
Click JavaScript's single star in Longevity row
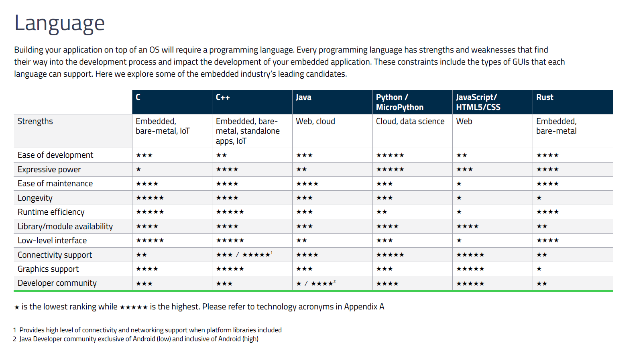click(459, 198)
